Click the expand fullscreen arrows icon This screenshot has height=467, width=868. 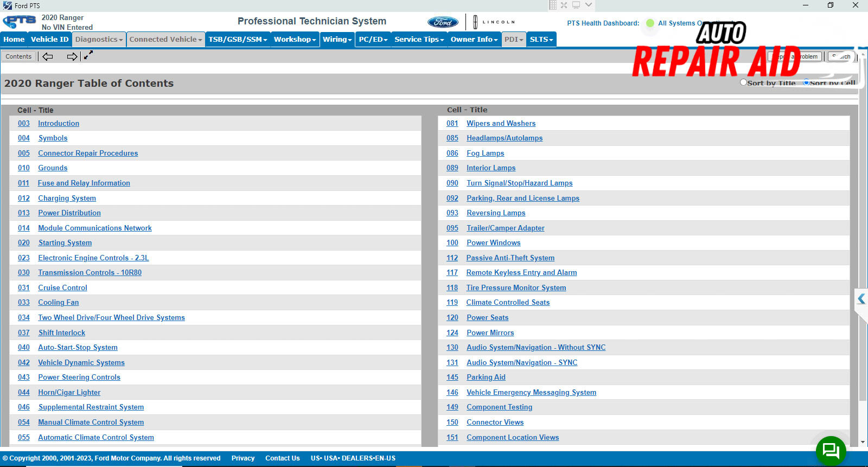(x=88, y=55)
